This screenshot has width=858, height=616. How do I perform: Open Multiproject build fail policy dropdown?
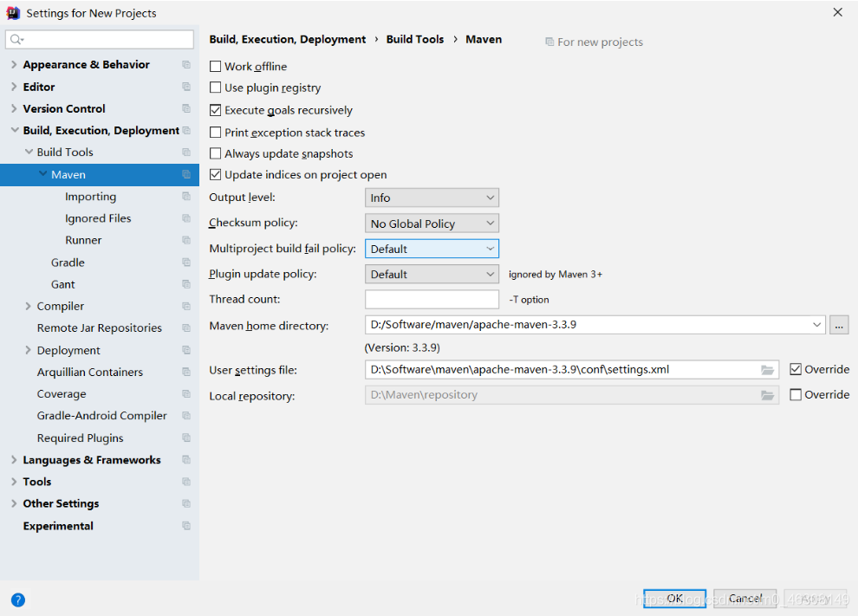point(432,249)
